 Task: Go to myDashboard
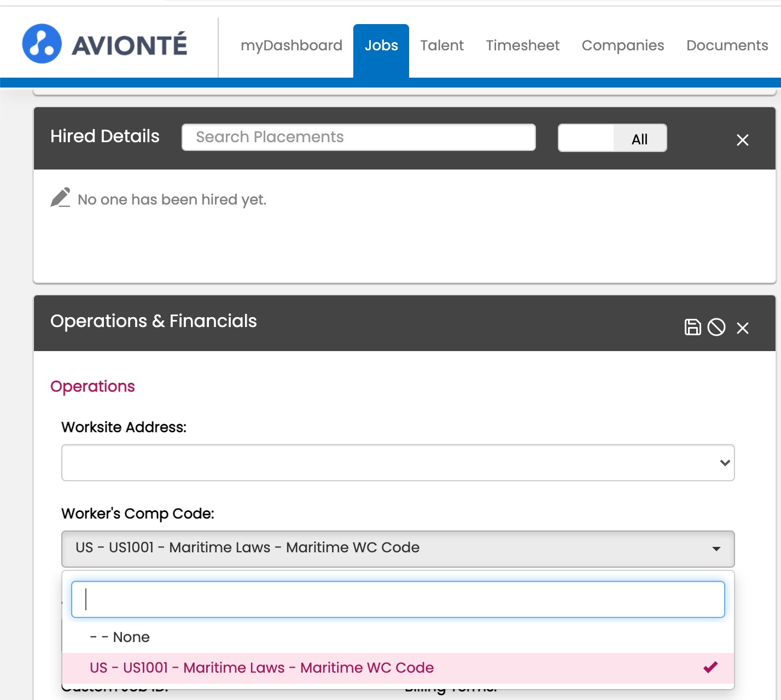(291, 45)
